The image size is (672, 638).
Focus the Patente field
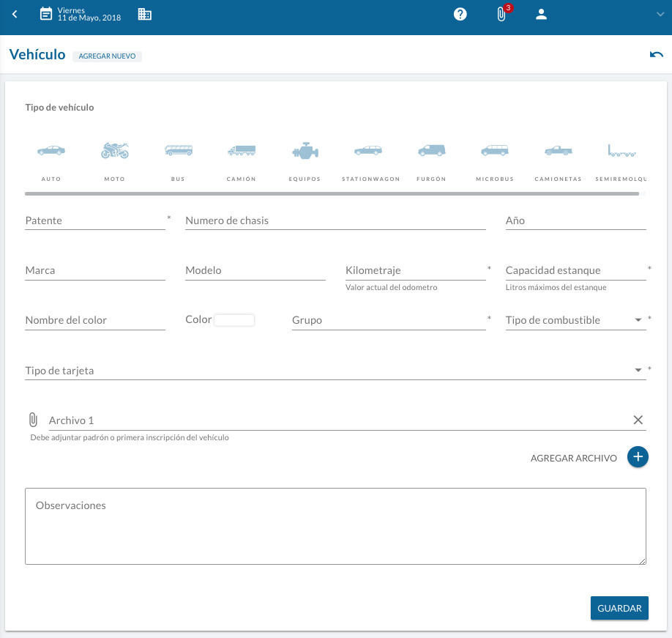click(x=95, y=220)
